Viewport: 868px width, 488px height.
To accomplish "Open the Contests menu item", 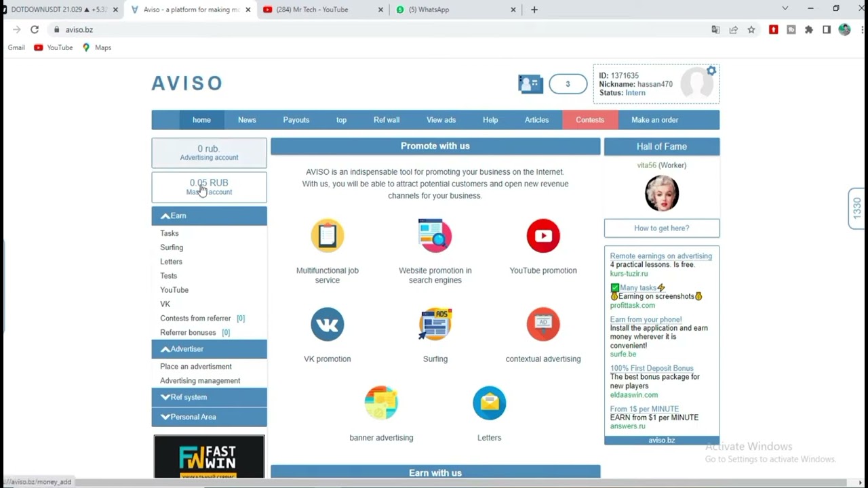I will 590,120.
